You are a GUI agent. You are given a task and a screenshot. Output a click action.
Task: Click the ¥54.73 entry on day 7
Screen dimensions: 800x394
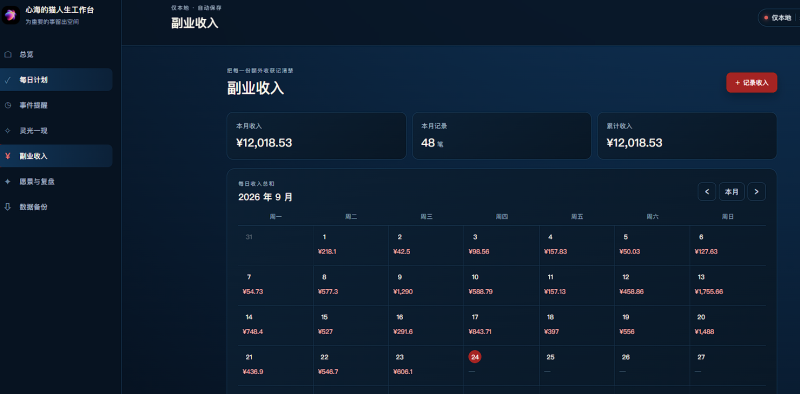point(253,291)
